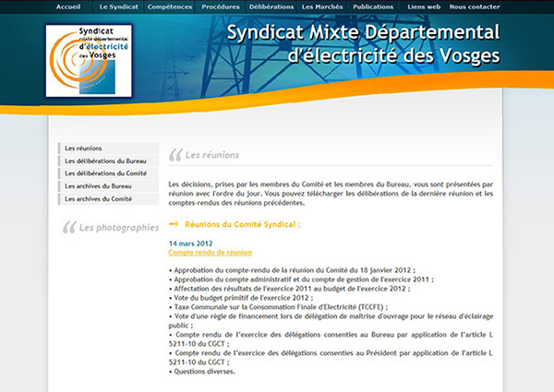Open the Accueil menu item
This screenshot has width=554, height=392.
point(68,6)
